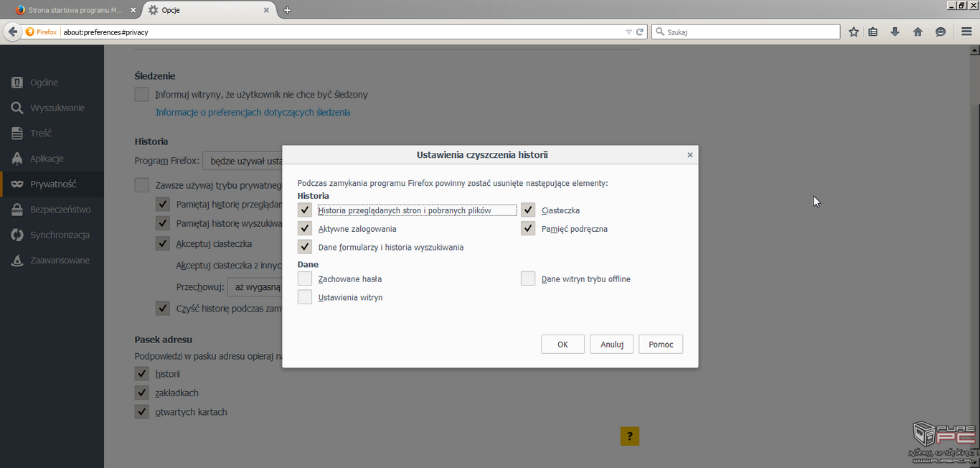Open the bookmarks list icon
The height and width of the screenshot is (468, 980).
click(x=873, y=32)
